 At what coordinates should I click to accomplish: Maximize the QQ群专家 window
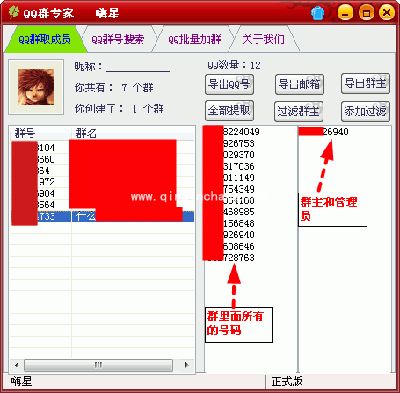coord(366,13)
